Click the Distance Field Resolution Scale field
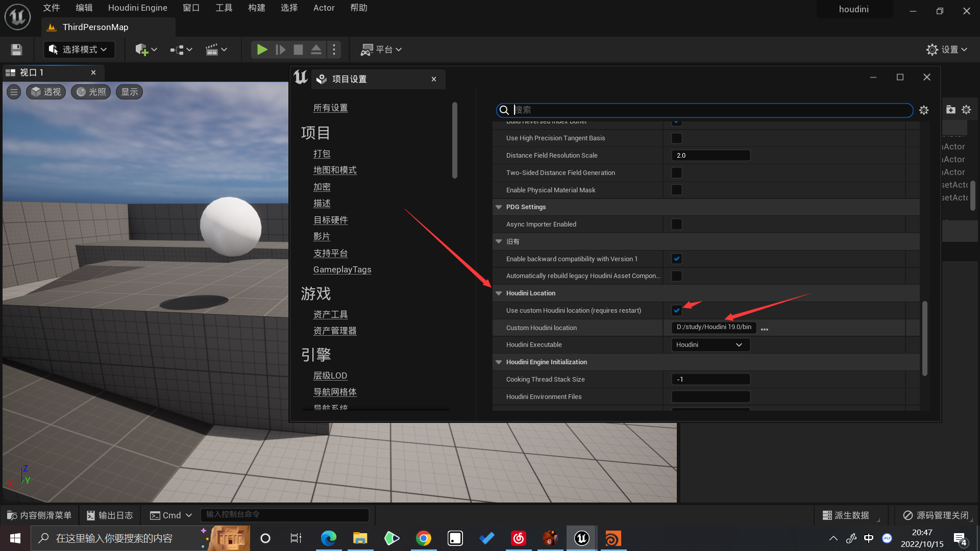The image size is (980, 551). coord(710,156)
